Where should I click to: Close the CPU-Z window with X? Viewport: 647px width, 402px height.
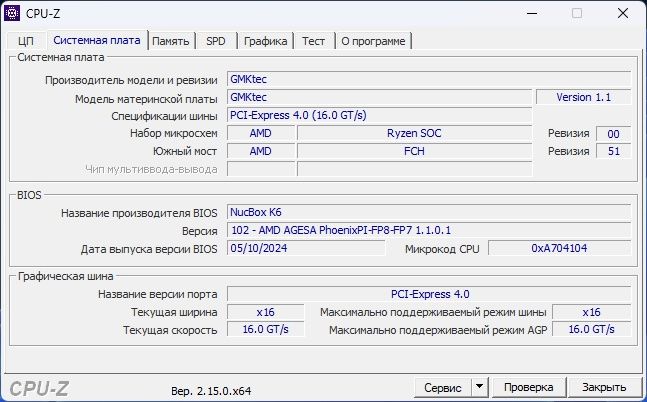point(623,13)
